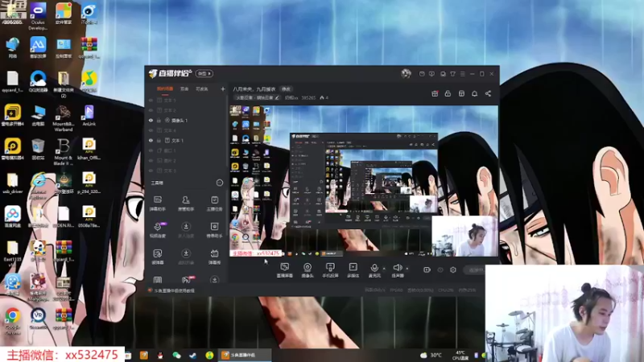Open the Oculus Developer desktop icon
The height and width of the screenshot is (362, 644).
coord(38,16)
